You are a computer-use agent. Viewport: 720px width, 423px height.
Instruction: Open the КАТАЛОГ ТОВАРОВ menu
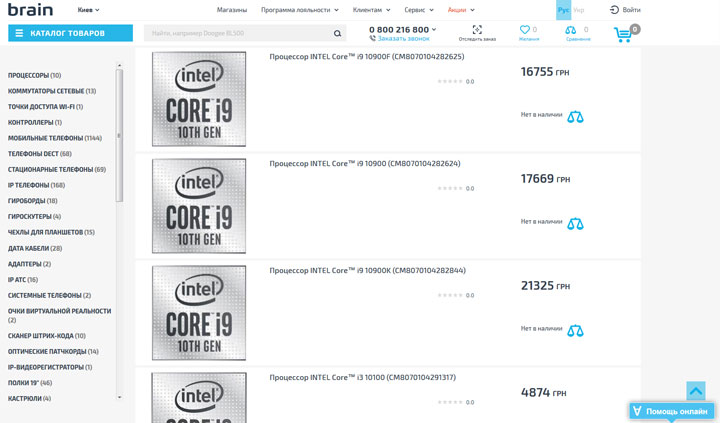coord(70,33)
